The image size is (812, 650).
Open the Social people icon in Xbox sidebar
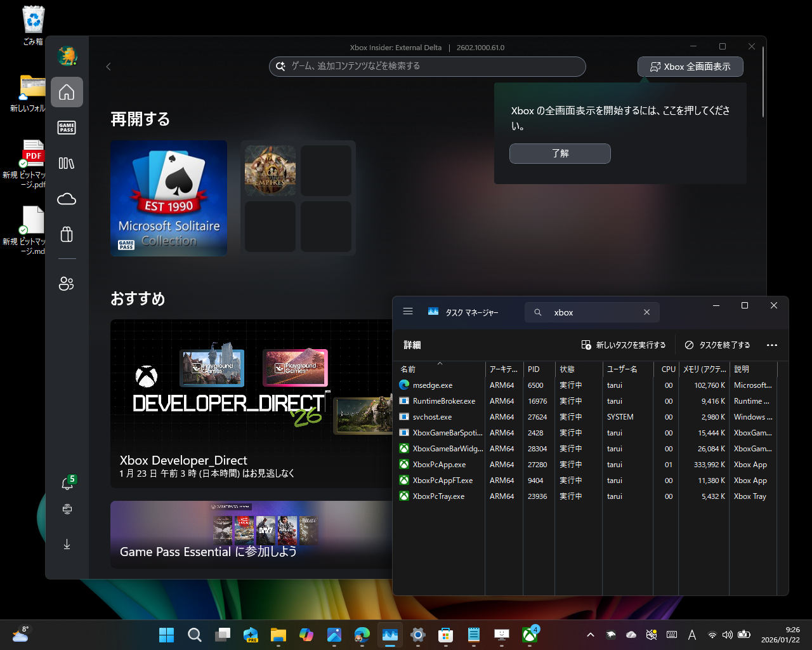click(x=67, y=284)
